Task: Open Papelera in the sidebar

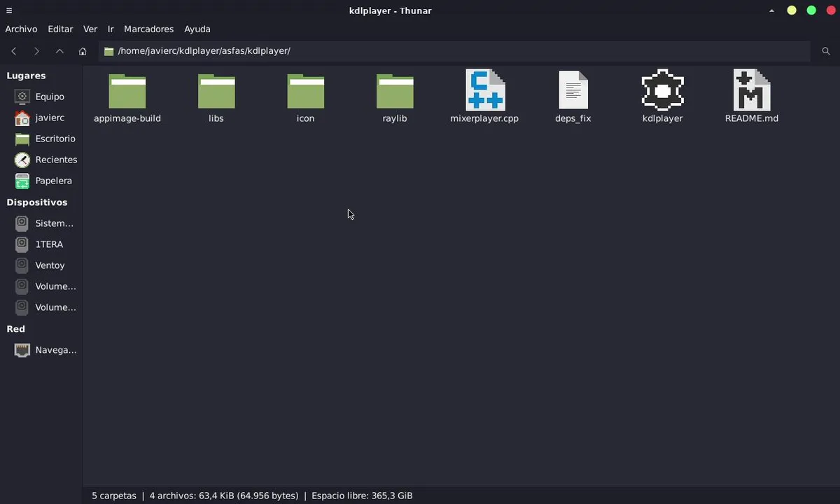Action: pyautogui.click(x=41, y=181)
